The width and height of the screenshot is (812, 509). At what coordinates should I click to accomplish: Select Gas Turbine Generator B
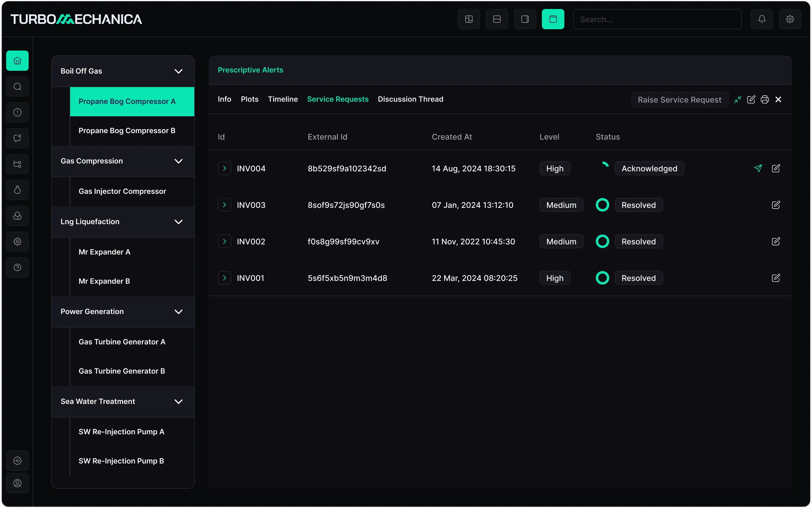coord(132,371)
